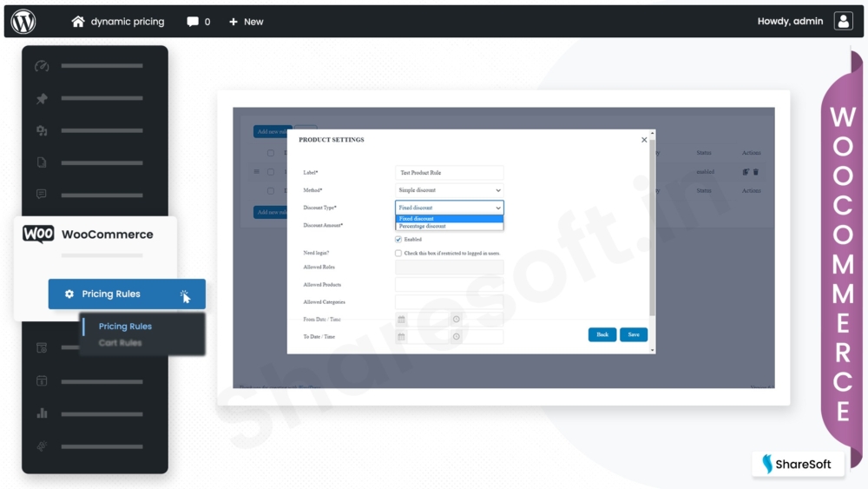Open the Media icon in sidebar
Image resolution: width=868 pixels, height=489 pixels.
42,130
